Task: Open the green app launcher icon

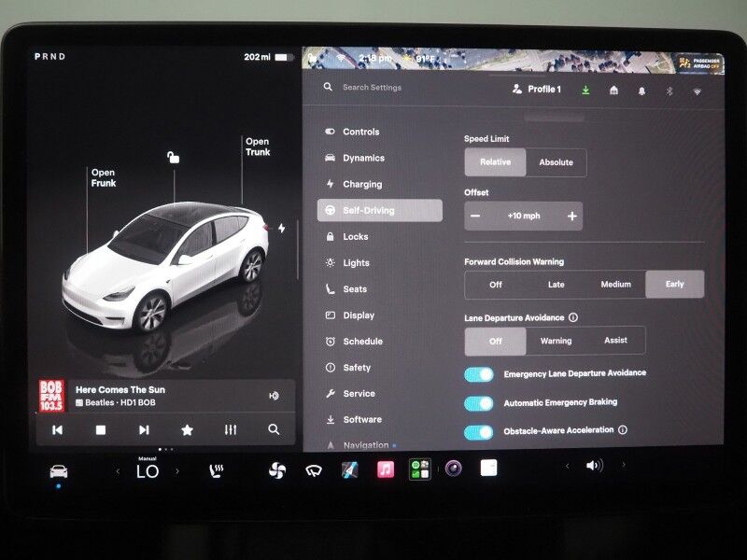Action: [420, 469]
